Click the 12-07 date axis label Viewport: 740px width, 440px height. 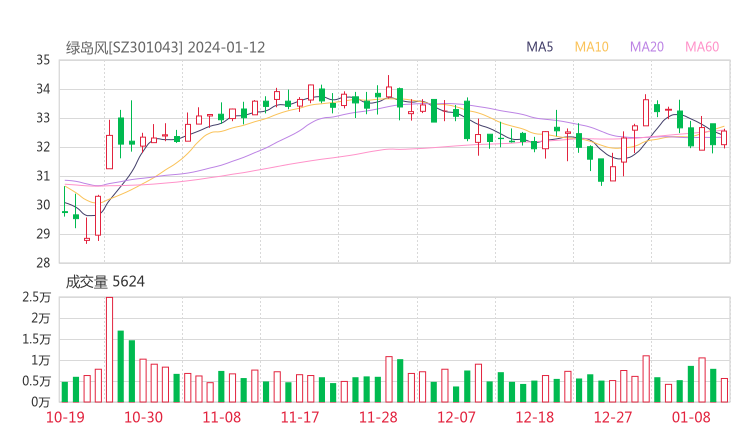(x=456, y=417)
